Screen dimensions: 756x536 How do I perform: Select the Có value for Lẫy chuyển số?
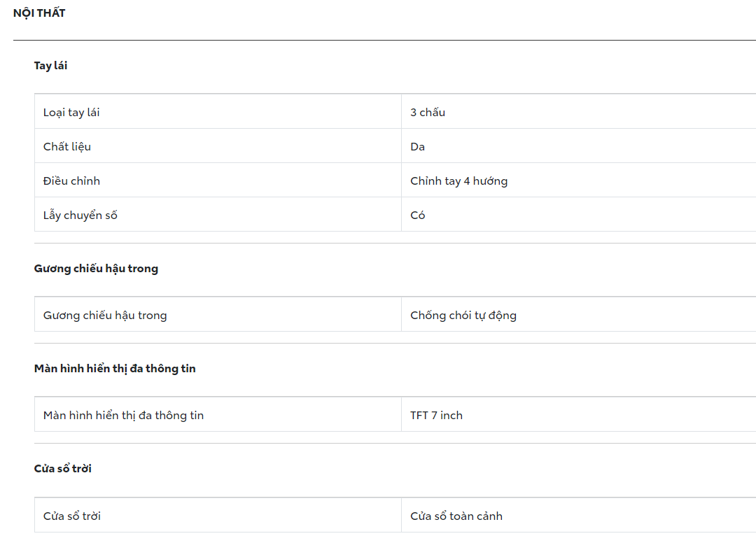(418, 215)
